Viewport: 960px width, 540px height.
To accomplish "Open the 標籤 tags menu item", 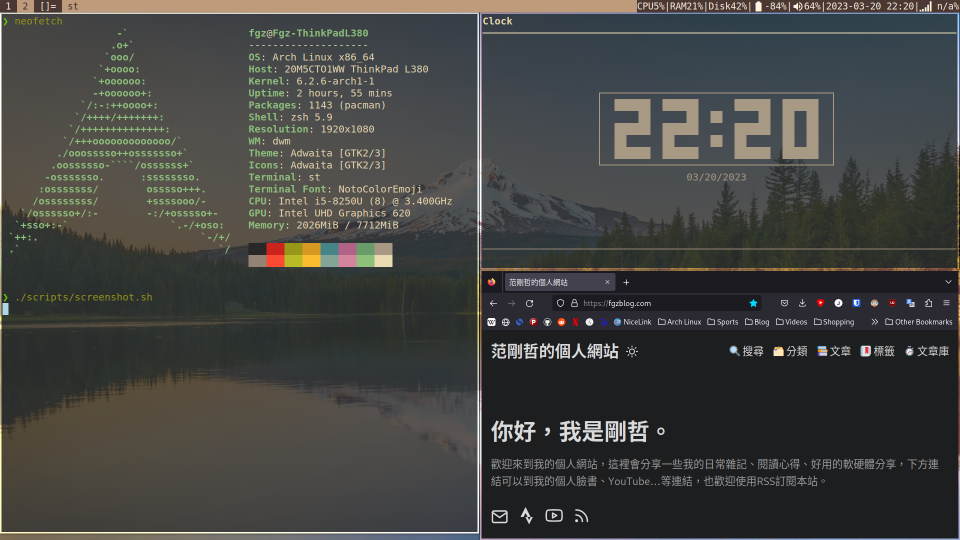I will point(877,351).
